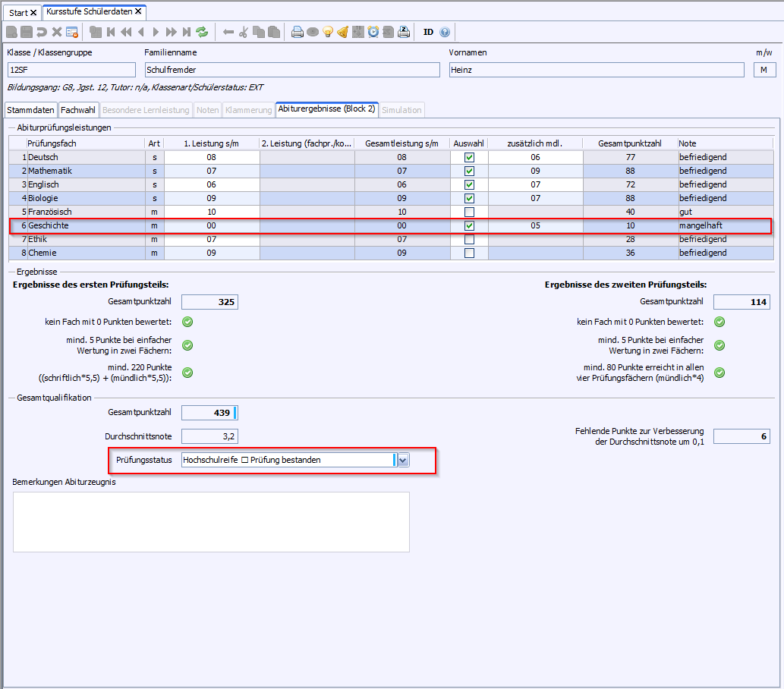
Task: Click the green refresh arrows icon
Action: [202, 32]
